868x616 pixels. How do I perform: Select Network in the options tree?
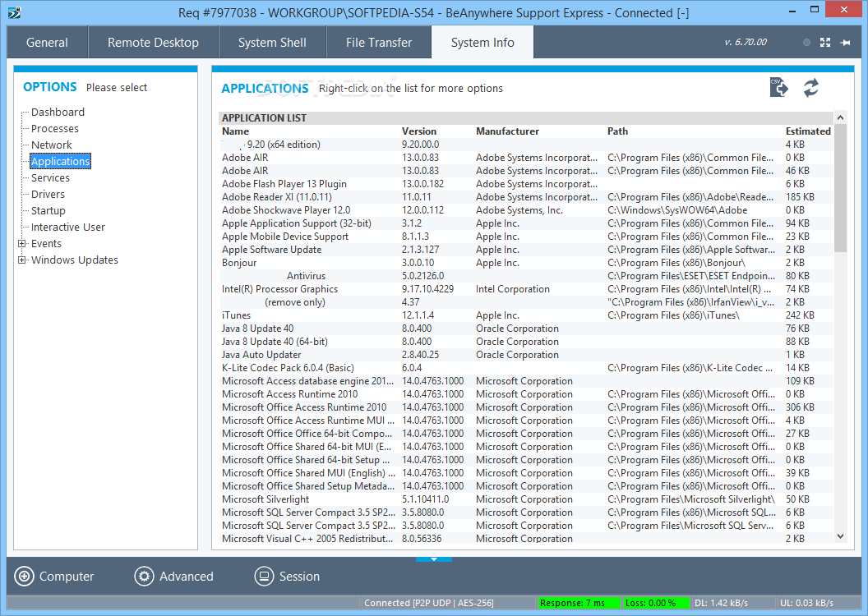click(x=52, y=145)
